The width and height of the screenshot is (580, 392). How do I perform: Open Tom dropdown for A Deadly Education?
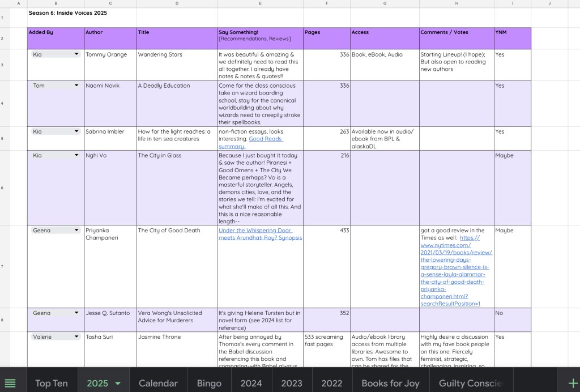(x=76, y=86)
